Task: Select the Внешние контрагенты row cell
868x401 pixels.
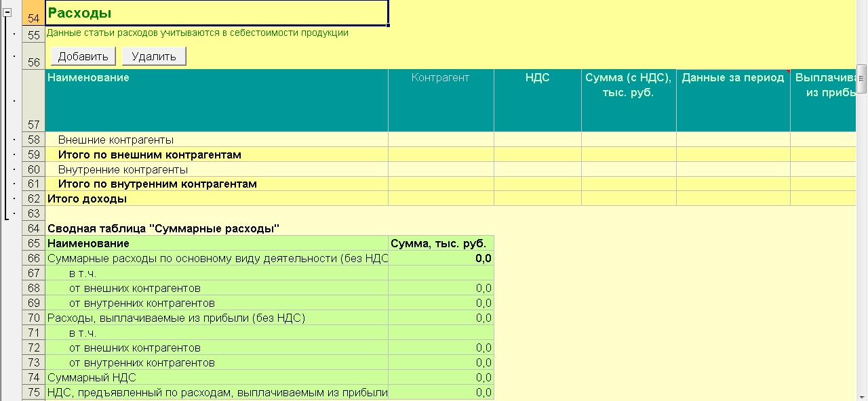Action: coord(216,140)
